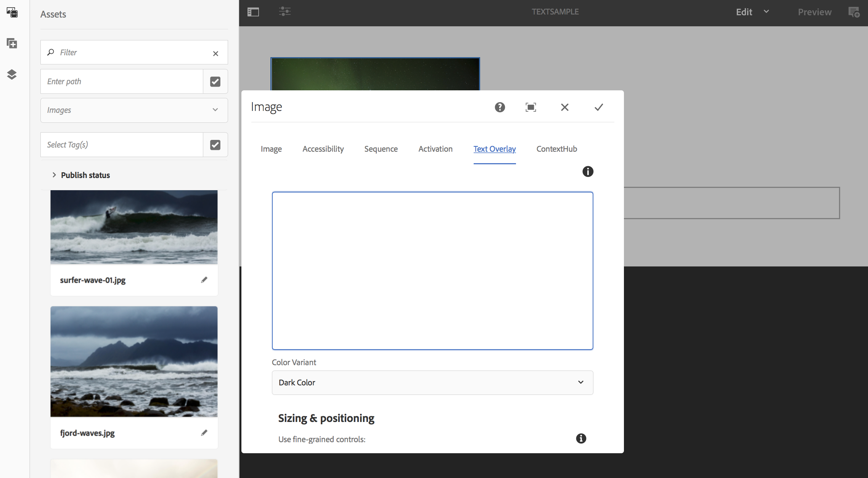This screenshot has height=478, width=868.
Task: Switch to the ContextHub tab
Action: coord(556,149)
